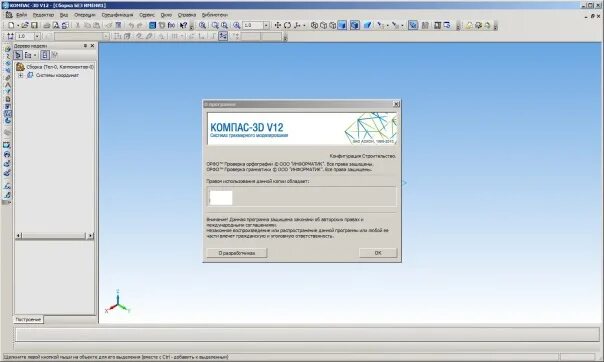Expand the Системы координат tree node
Viewport: 604px width, 362px height.
coord(21,75)
